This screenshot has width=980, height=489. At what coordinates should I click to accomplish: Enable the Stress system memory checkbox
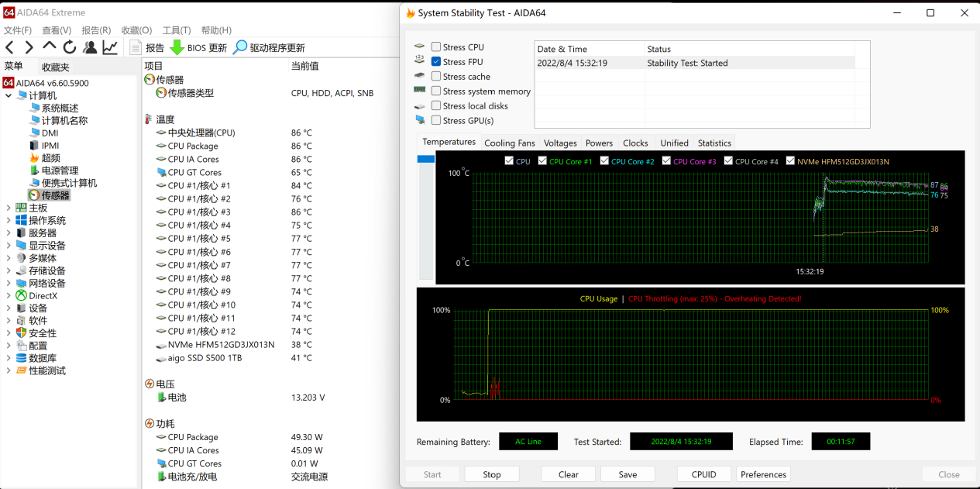436,91
